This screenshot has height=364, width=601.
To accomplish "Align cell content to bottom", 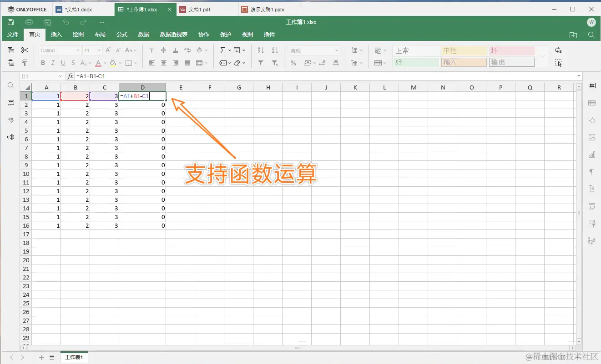I will click(x=176, y=50).
